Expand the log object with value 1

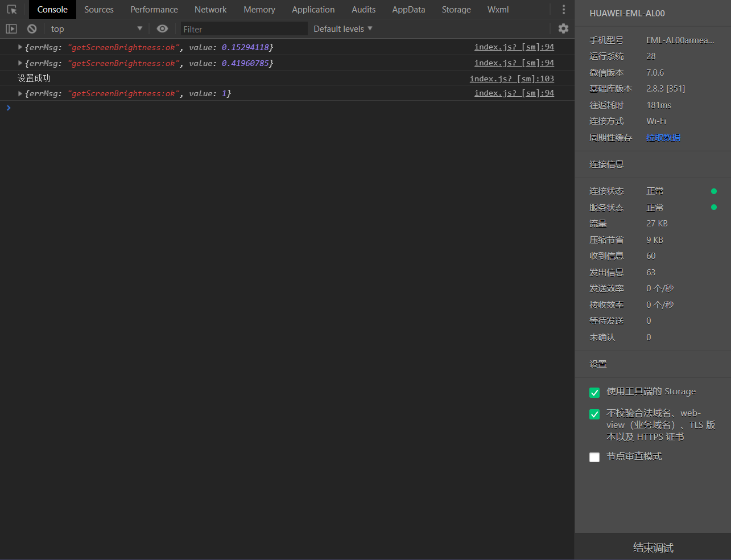pos(20,93)
